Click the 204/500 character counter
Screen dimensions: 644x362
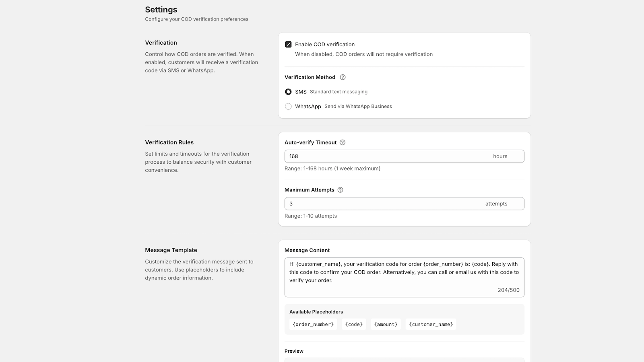coord(508,290)
